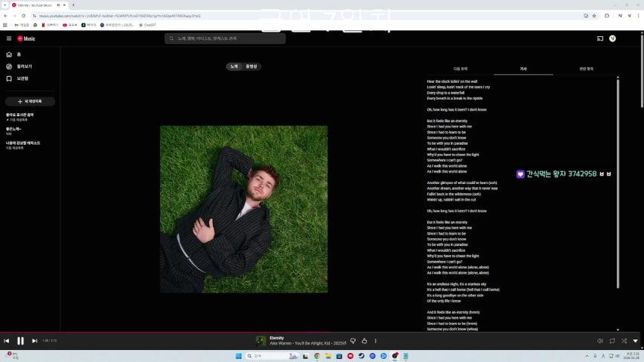Switch to the Related (관련 항목) tab
644x362 pixels.
tap(586, 69)
